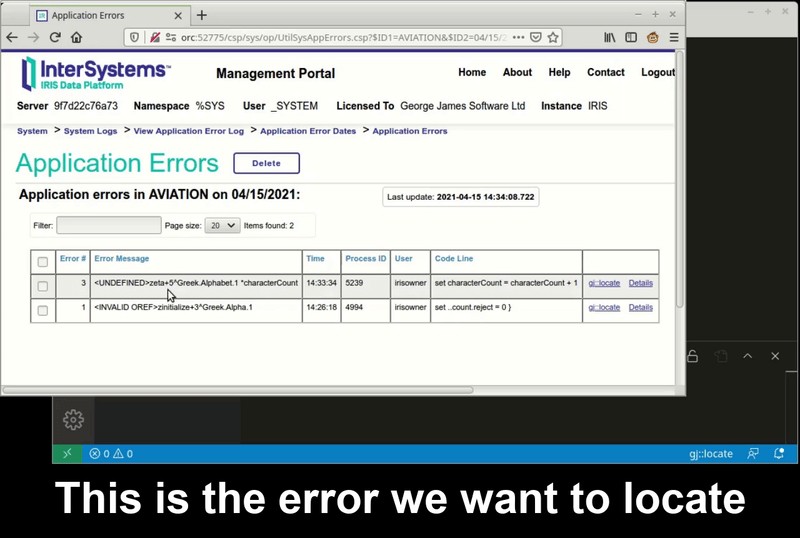Click remote window indicator in status bar

click(67, 453)
